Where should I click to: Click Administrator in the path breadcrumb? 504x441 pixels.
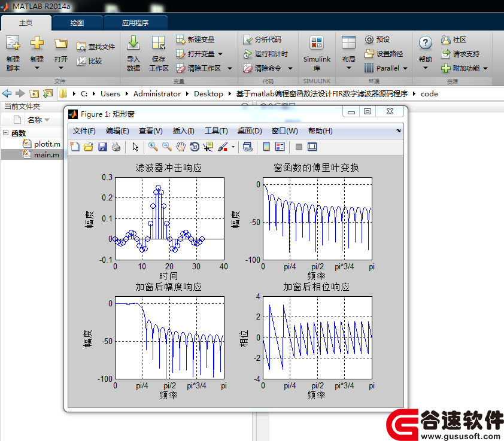(157, 93)
